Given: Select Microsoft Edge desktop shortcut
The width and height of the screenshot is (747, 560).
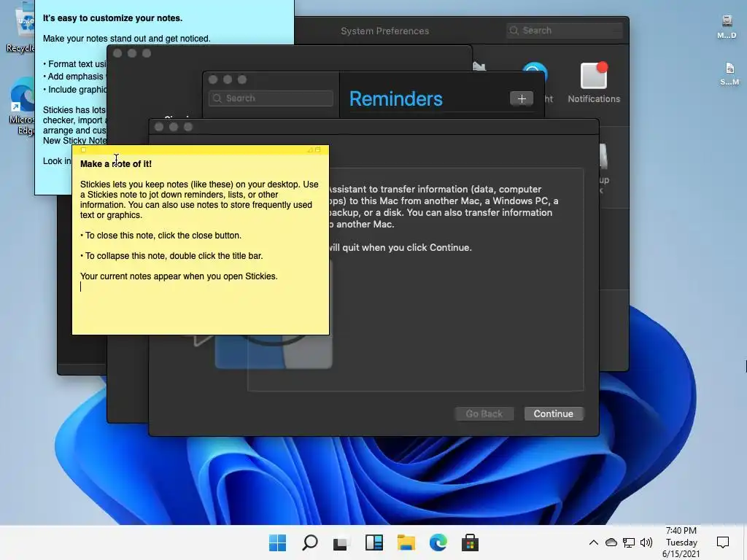Looking at the screenshot, I should [21, 107].
